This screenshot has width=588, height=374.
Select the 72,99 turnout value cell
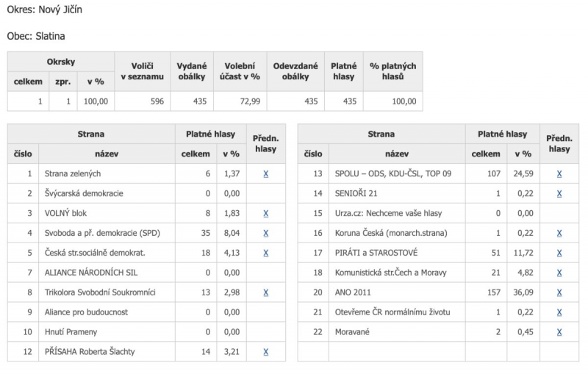tap(240, 101)
